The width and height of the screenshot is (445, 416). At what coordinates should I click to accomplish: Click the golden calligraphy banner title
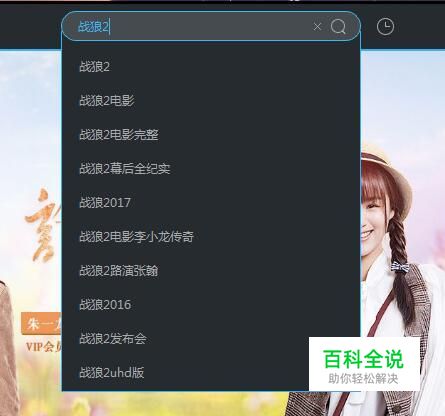43,225
